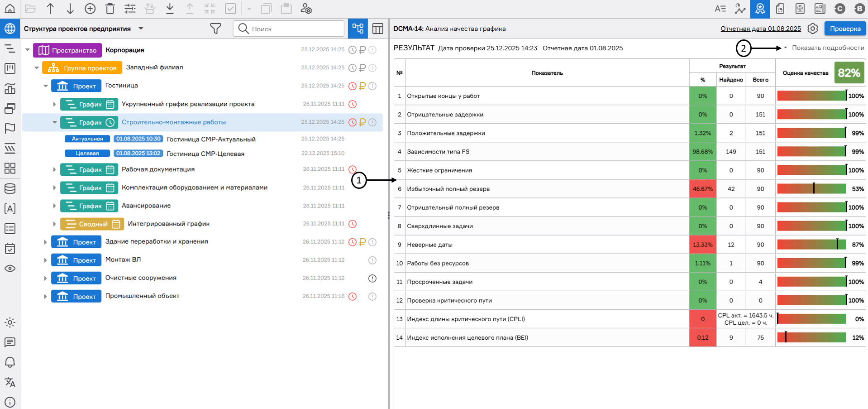868x409 pixels.
Task: Open the language translate icon in sidebar
Action: 10,382
